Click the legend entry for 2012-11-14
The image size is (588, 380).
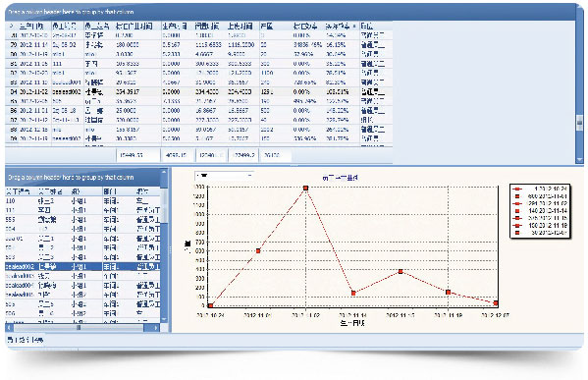click(541, 211)
